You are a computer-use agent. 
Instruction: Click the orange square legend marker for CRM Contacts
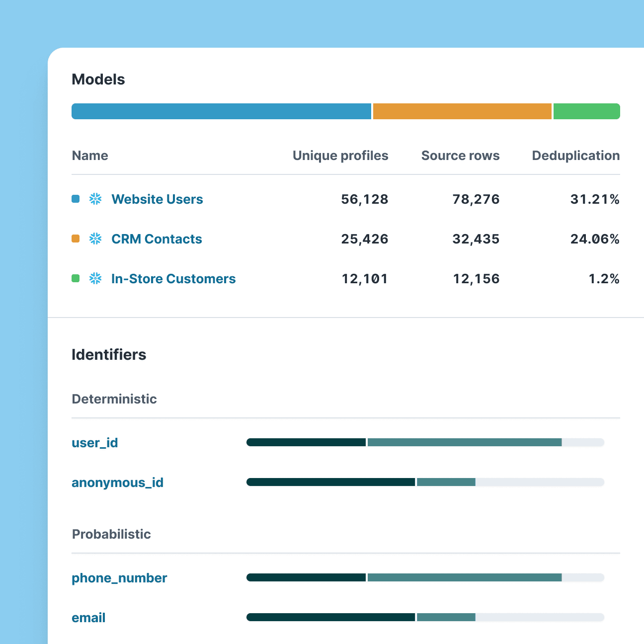click(x=76, y=239)
